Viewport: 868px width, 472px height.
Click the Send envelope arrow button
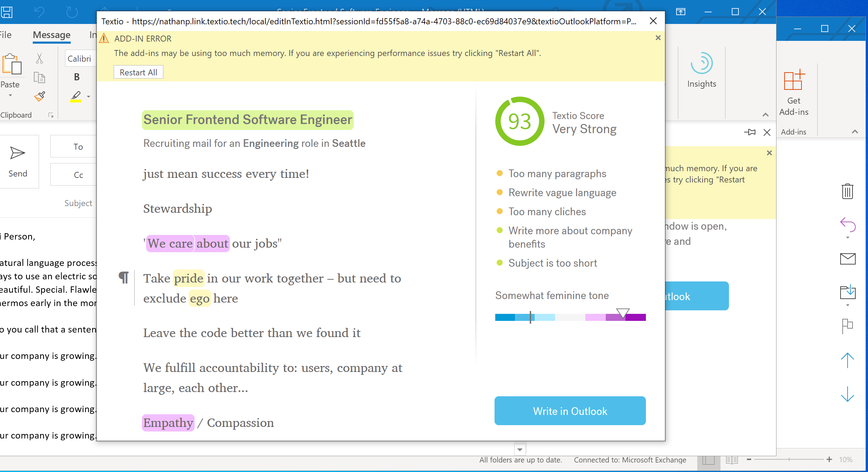point(18,162)
